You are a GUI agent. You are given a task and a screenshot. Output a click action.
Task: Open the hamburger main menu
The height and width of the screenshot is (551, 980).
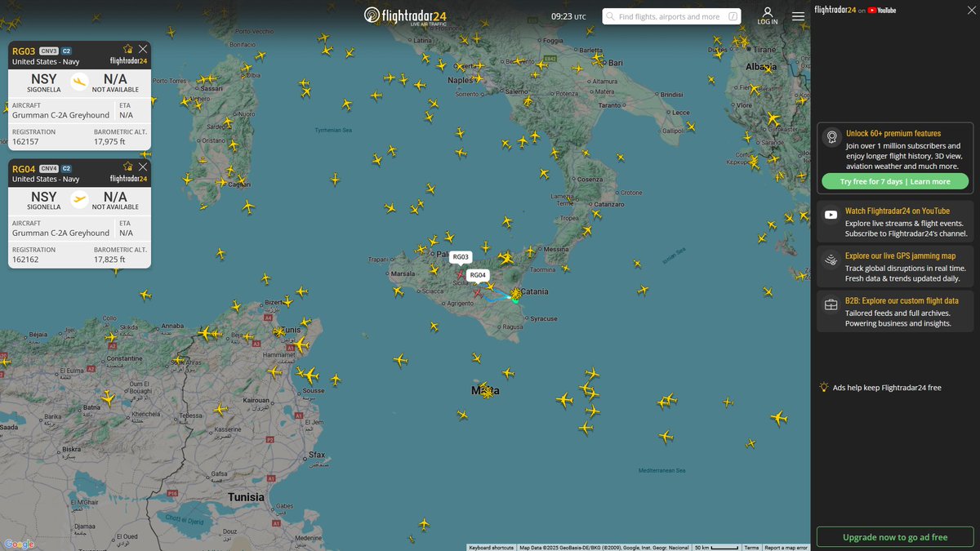point(798,16)
